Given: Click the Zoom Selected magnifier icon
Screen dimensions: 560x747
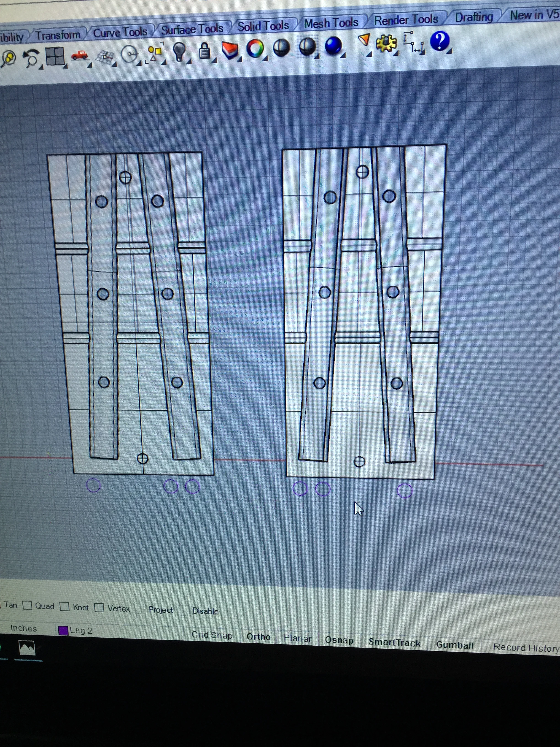Looking at the screenshot, I should (8, 59).
